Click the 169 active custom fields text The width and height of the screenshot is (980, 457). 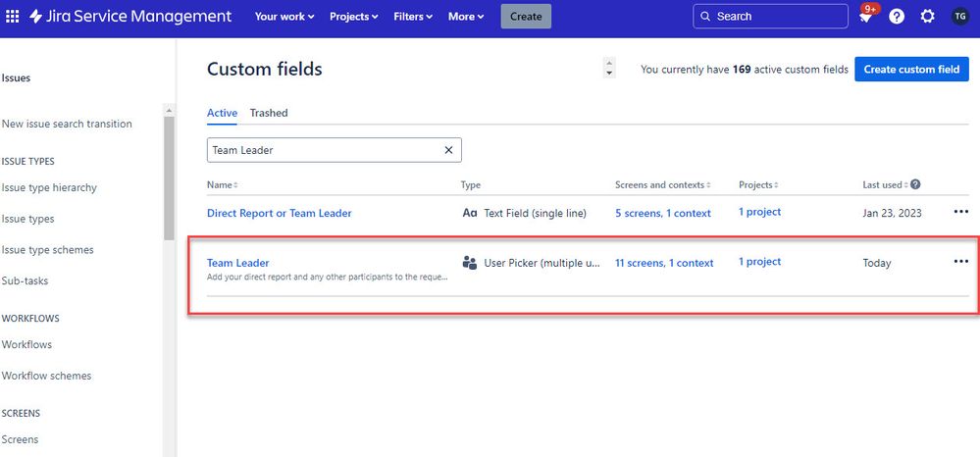pyautogui.click(x=745, y=70)
